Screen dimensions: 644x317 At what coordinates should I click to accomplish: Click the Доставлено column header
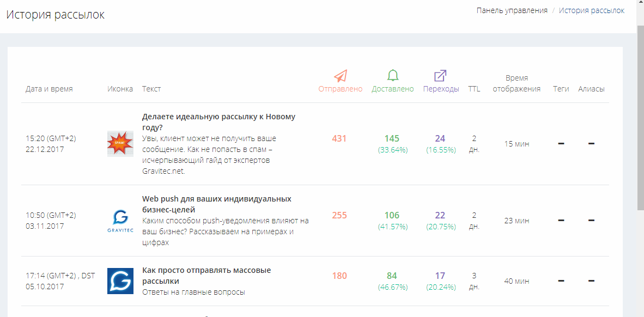(393, 89)
